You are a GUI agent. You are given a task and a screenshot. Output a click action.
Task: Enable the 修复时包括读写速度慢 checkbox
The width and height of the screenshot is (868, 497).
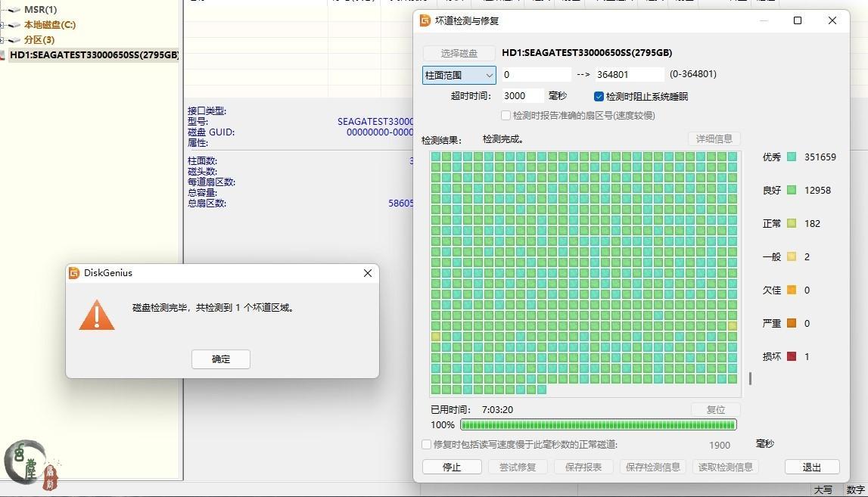[x=427, y=445]
